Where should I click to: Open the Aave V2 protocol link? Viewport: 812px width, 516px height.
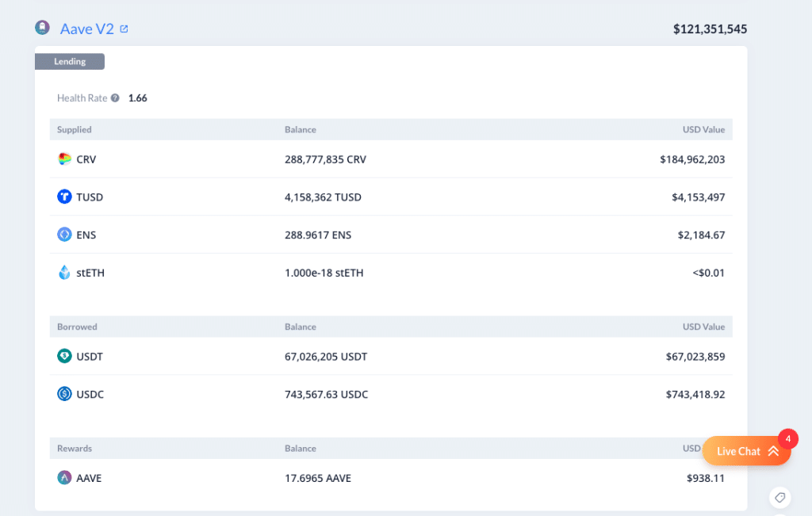point(86,29)
